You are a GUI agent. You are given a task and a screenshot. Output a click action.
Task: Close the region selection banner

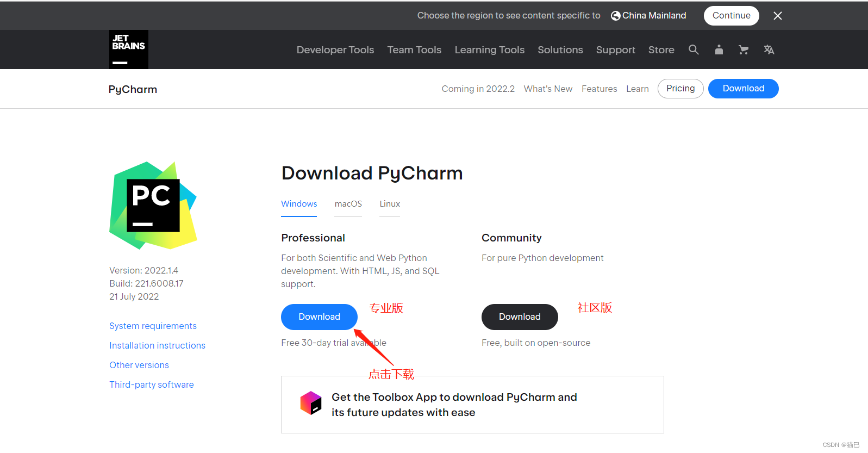pyautogui.click(x=778, y=16)
